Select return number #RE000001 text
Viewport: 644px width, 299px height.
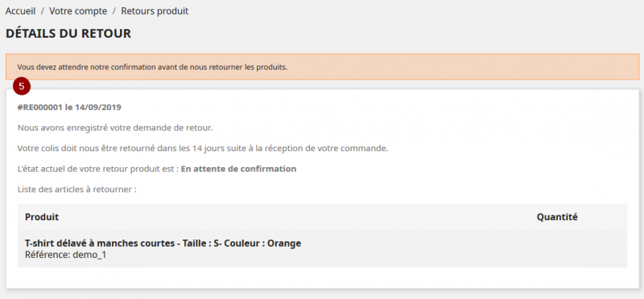[39, 108]
